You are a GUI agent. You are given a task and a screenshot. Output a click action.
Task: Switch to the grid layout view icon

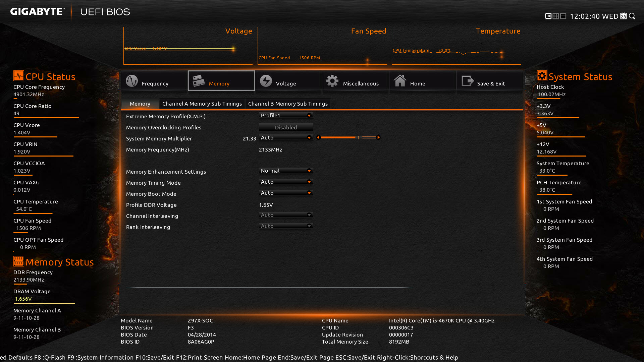[556, 16]
